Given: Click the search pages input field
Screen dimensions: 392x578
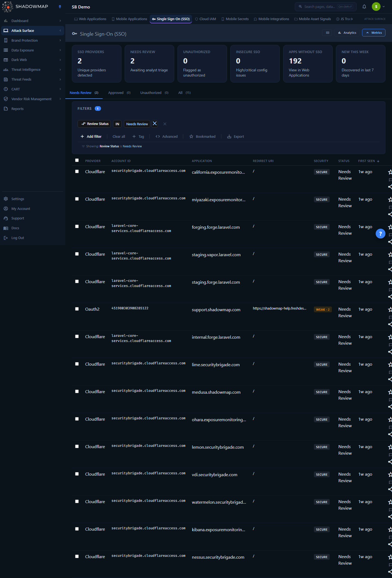Looking at the screenshot, I should (326, 7).
